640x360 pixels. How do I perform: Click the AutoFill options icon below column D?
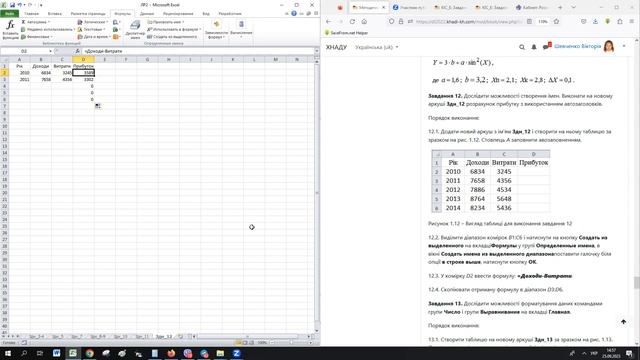click(98, 106)
